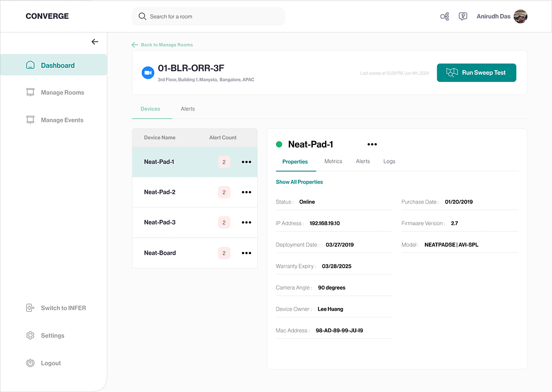Screen dimensions: 552x392
Task: Click the Warranty Expiry date 03/28/2025
Action: click(336, 266)
